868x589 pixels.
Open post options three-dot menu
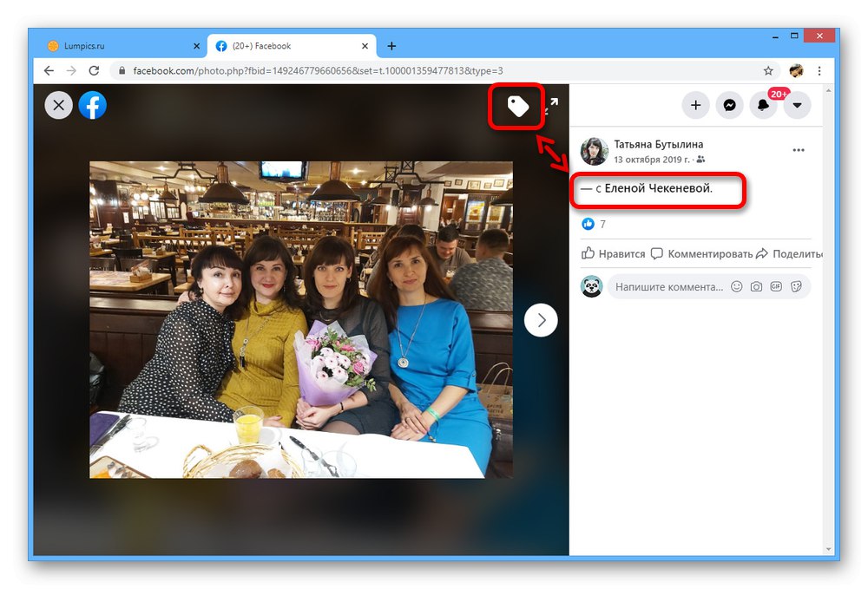click(x=799, y=150)
